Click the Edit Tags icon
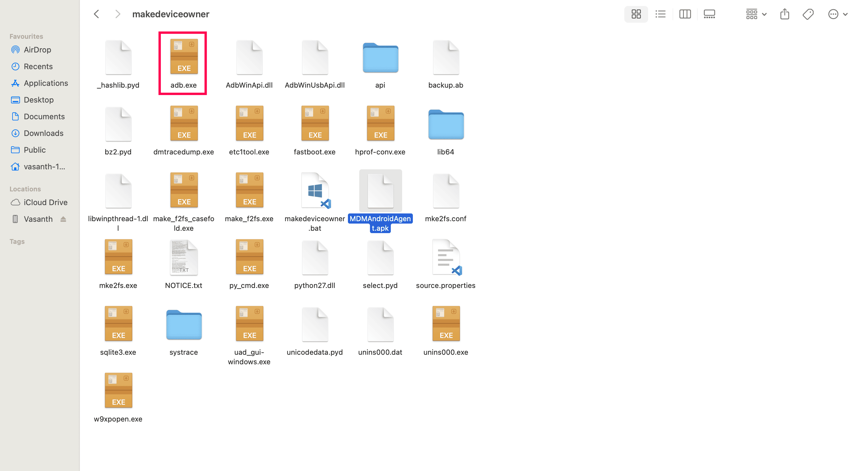This screenshot has height=471, width=868. coord(808,14)
